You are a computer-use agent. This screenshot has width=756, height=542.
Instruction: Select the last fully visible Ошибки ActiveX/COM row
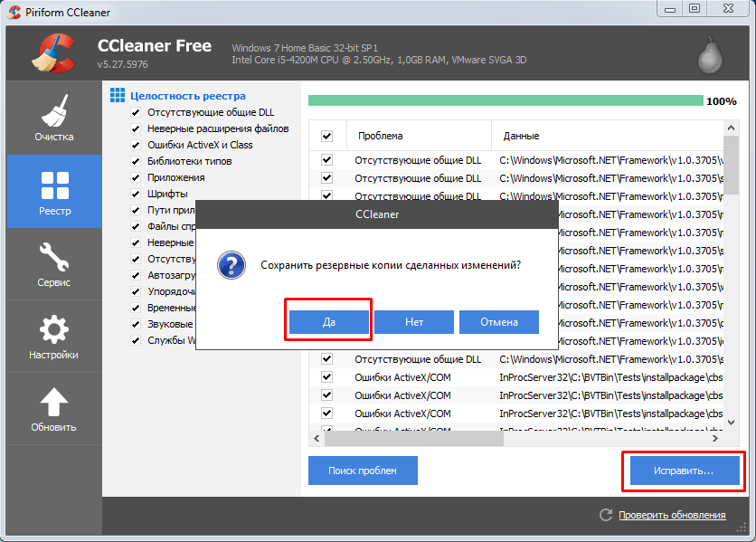[x=515, y=414]
